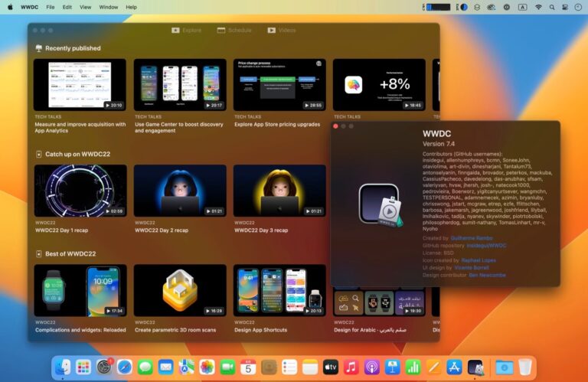Open the Guilherme Rambo creator link

click(472, 238)
